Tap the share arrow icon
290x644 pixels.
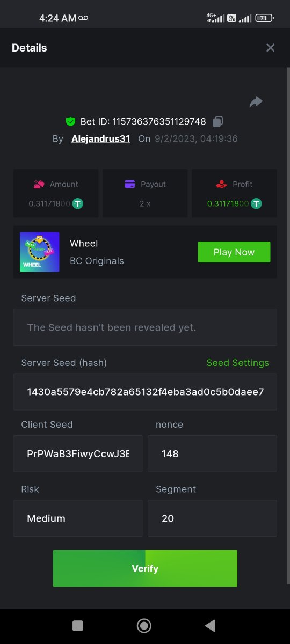click(x=256, y=102)
